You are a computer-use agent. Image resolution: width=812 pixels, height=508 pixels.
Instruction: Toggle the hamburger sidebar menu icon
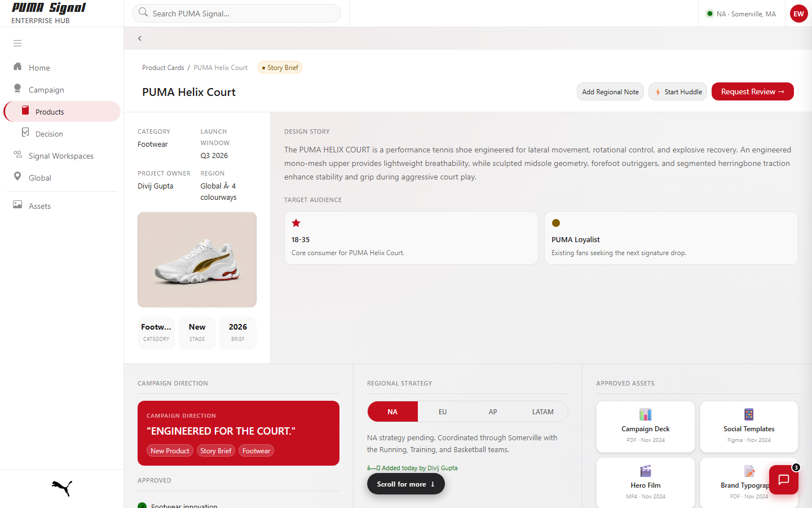pyautogui.click(x=17, y=43)
